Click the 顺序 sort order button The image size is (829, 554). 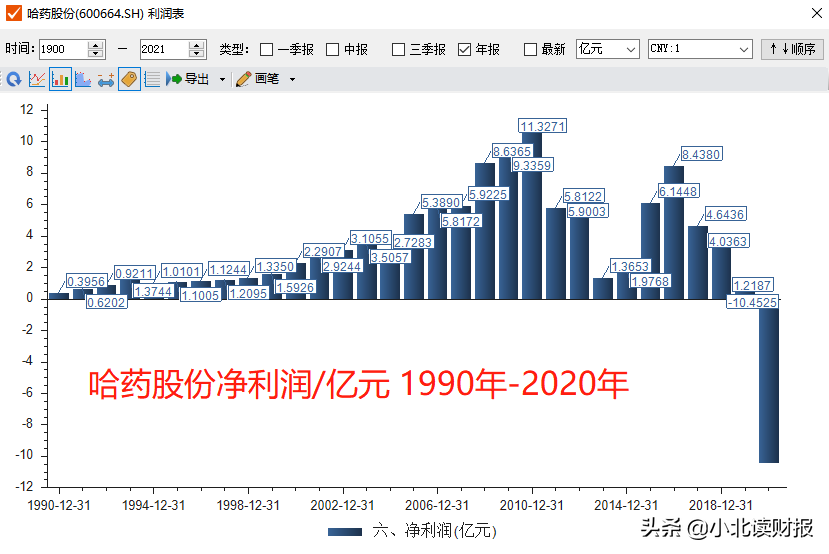tap(792, 49)
